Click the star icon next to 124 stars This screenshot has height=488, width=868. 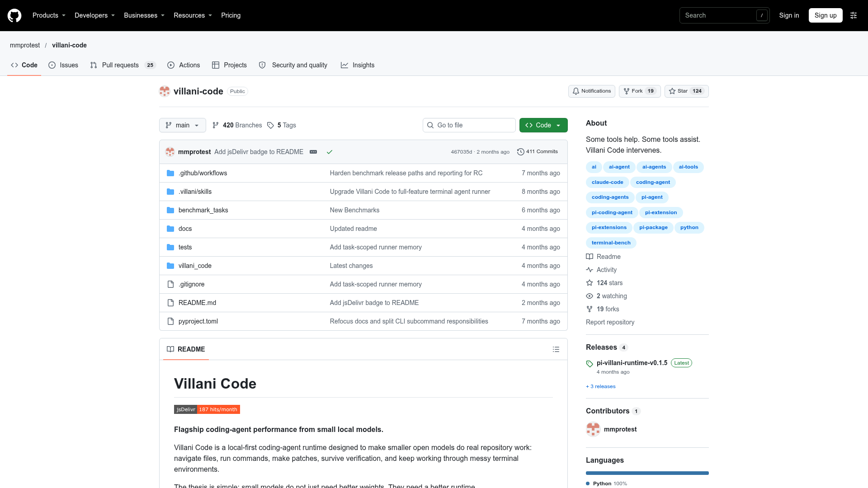(590, 283)
